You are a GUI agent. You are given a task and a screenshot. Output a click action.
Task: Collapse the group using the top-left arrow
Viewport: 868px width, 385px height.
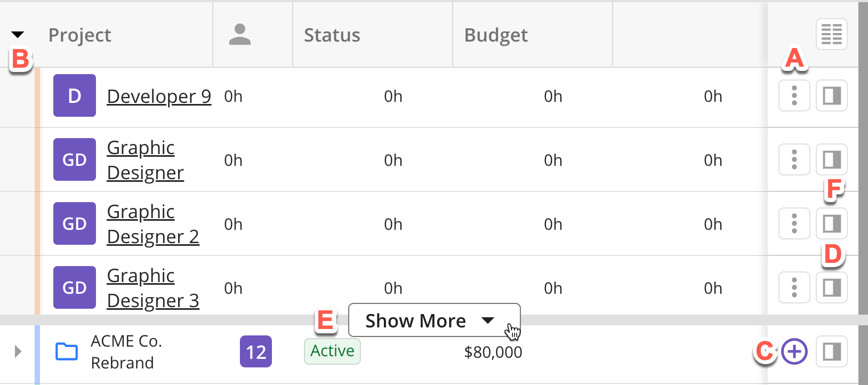(x=18, y=34)
